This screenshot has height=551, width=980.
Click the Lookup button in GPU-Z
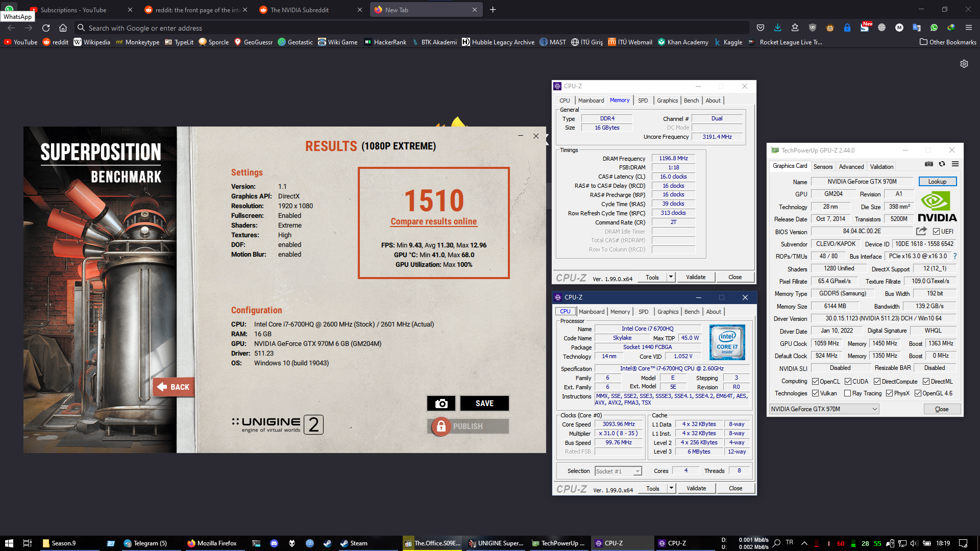click(937, 182)
